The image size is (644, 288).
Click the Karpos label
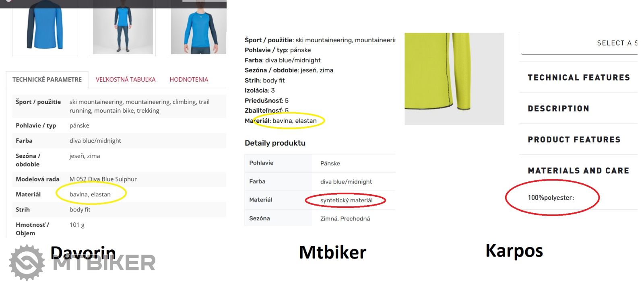pyautogui.click(x=514, y=251)
